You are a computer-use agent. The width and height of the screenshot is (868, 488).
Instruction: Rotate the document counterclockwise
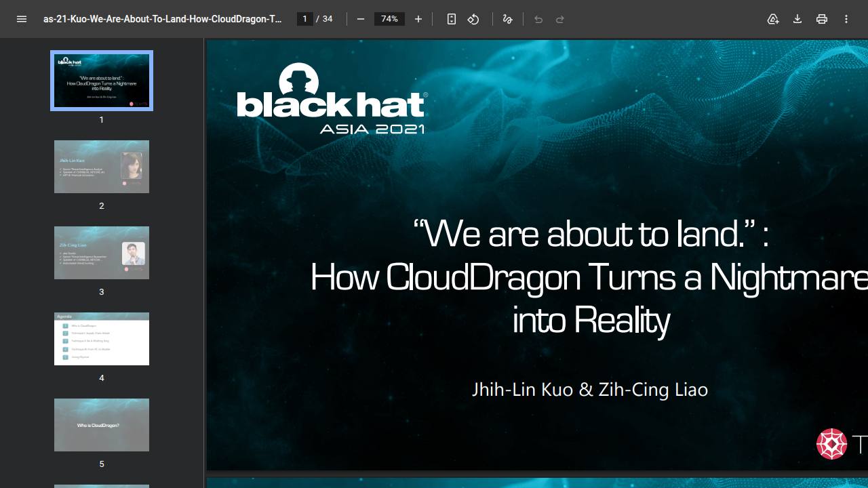[473, 19]
